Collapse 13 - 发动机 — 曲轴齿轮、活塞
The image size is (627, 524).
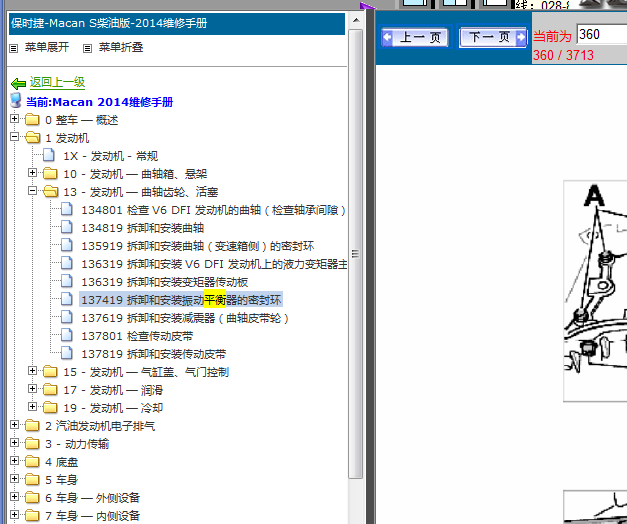pos(32,191)
